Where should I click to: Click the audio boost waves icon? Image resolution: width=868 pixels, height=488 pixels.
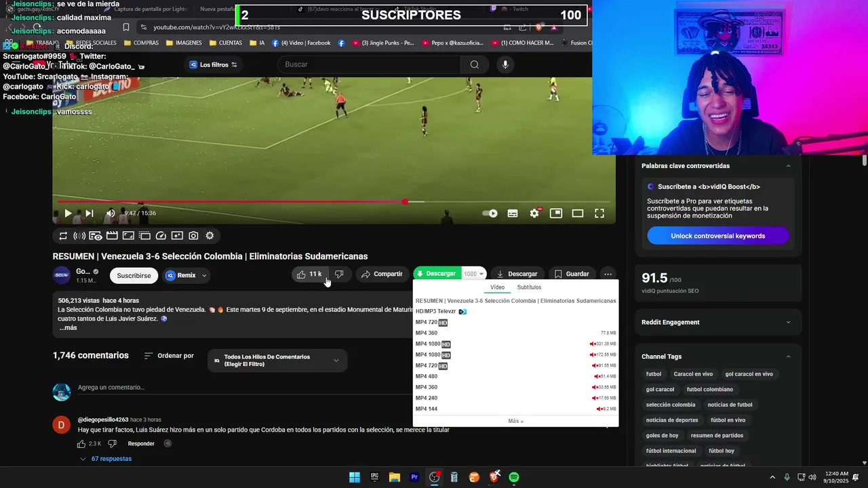pyautogui.click(x=79, y=236)
